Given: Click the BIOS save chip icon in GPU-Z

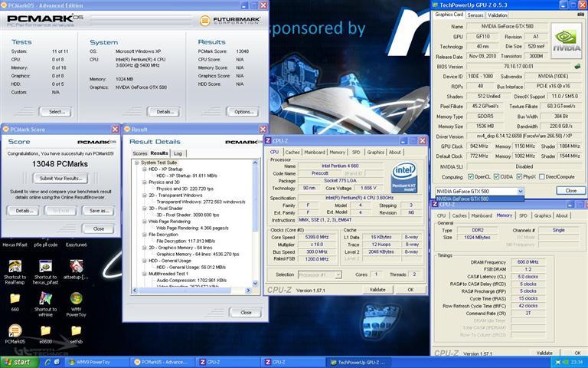Looking at the screenshot, I should (x=577, y=67).
